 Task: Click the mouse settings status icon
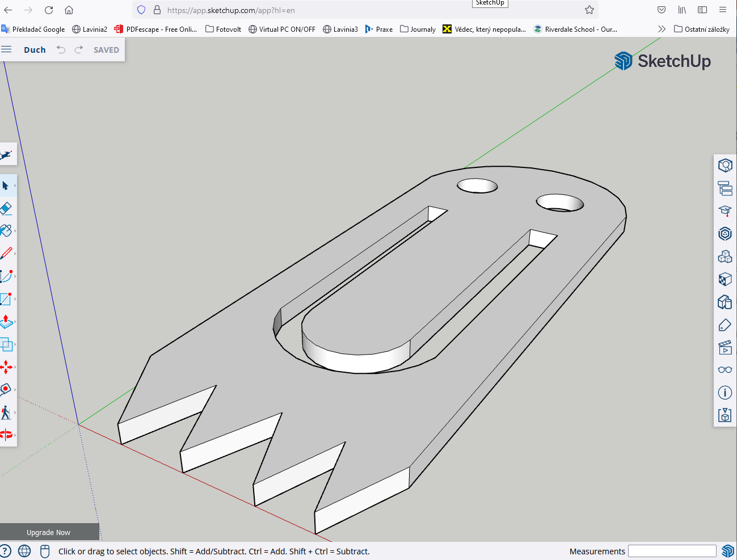click(x=45, y=551)
